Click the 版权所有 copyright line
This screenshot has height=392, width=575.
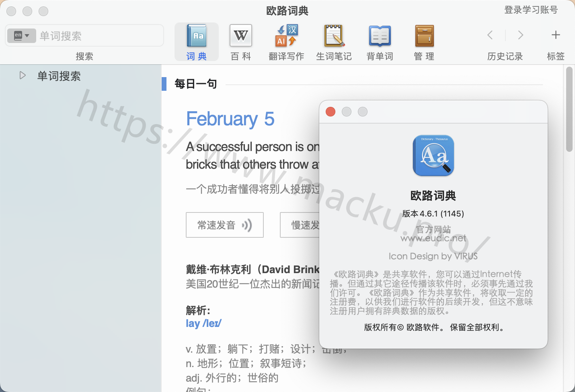[433, 327]
